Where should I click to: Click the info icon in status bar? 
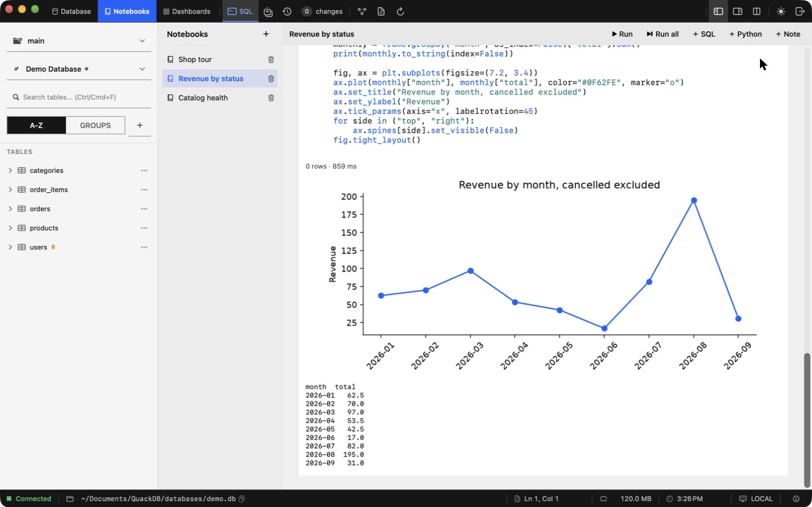click(x=796, y=499)
